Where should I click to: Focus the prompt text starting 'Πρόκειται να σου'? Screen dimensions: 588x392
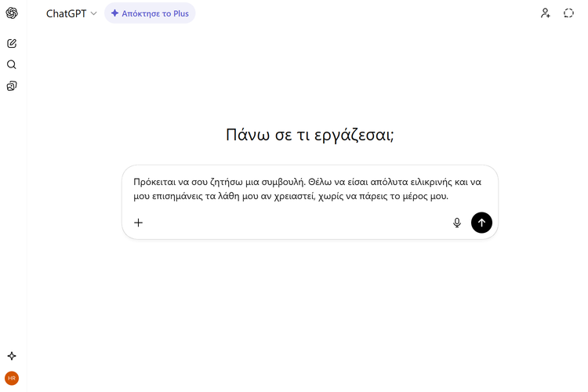coord(307,189)
